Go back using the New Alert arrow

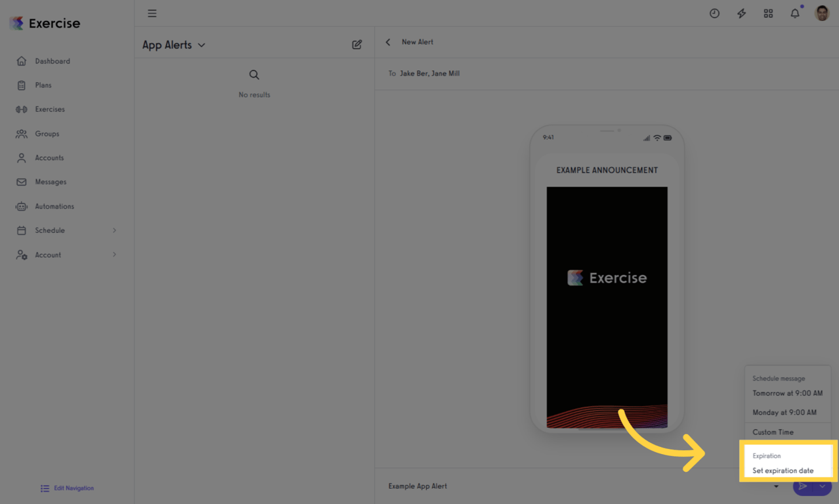tap(388, 42)
